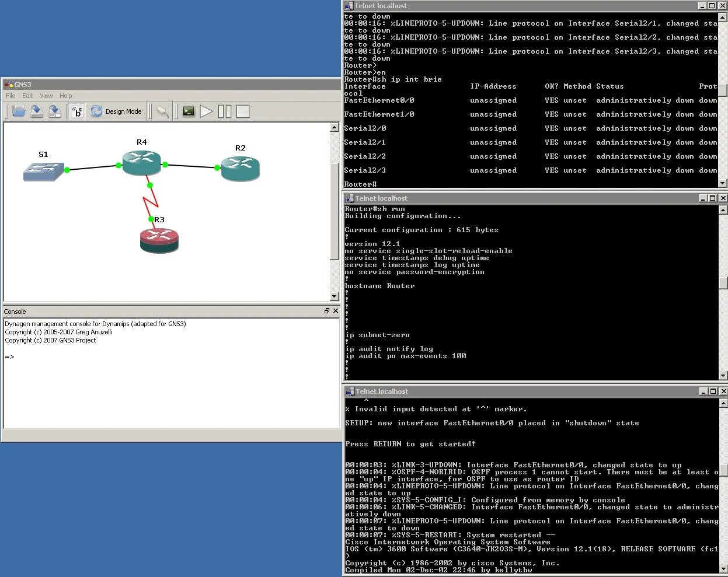This screenshot has height=577, width=728.
Task: Maximize the top Telnet localhost window
Action: click(712, 6)
